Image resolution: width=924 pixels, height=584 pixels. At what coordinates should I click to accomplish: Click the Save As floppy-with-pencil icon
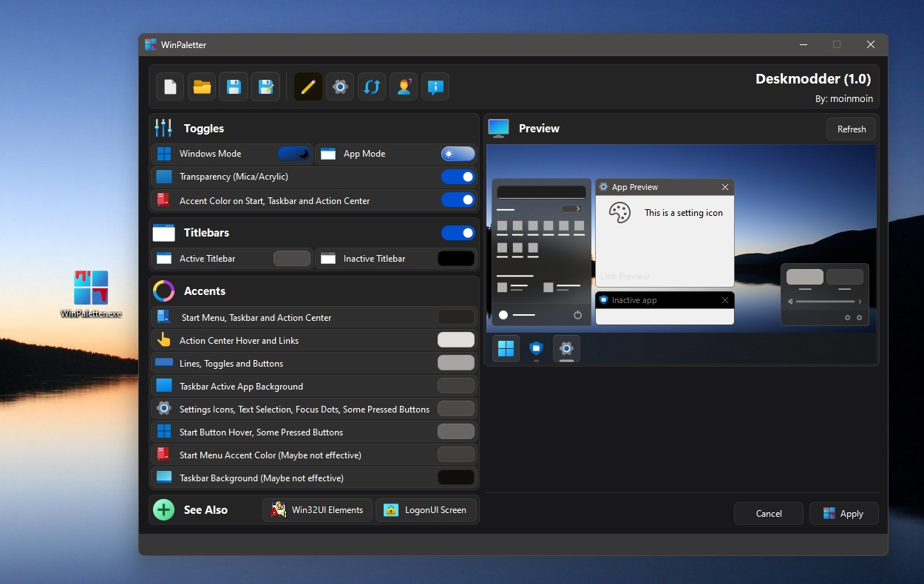(x=265, y=86)
